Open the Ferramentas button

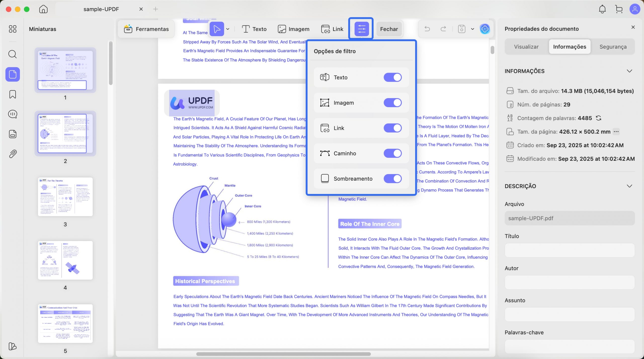pyautogui.click(x=146, y=29)
